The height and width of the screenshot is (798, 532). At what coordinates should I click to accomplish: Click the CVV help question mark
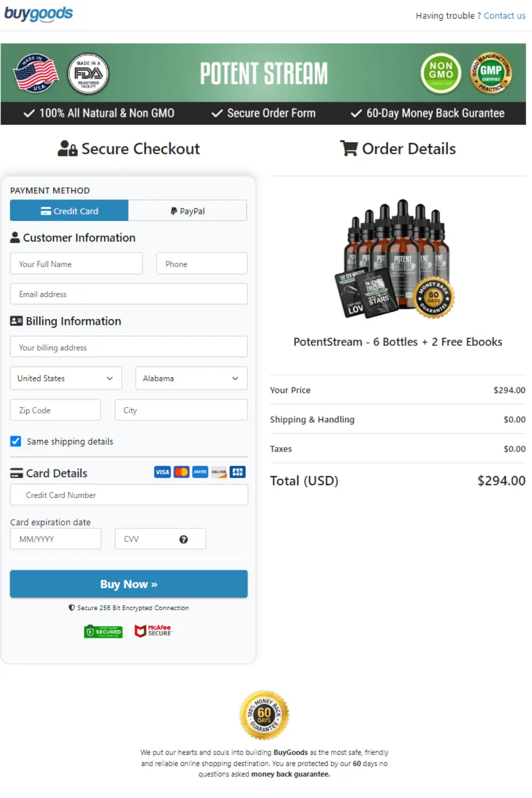(x=184, y=538)
